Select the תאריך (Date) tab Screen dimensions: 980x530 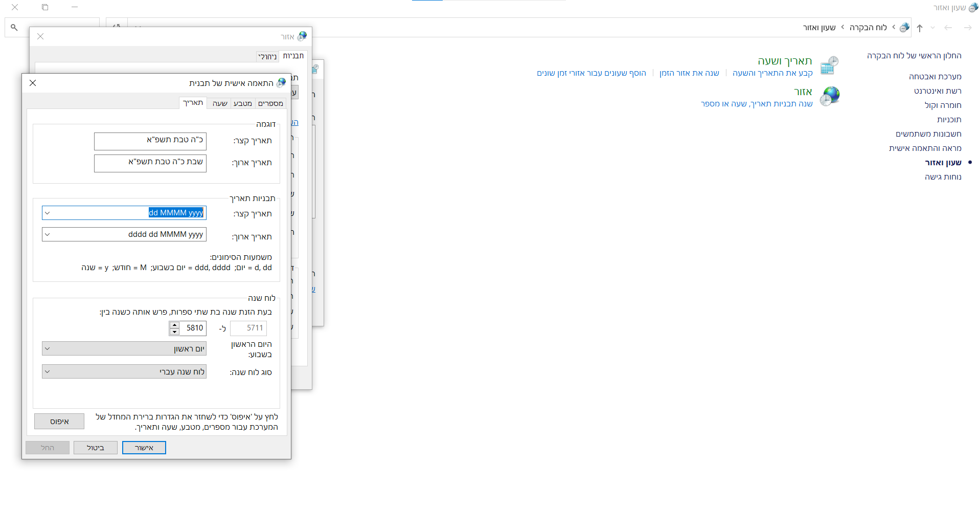tap(193, 103)
